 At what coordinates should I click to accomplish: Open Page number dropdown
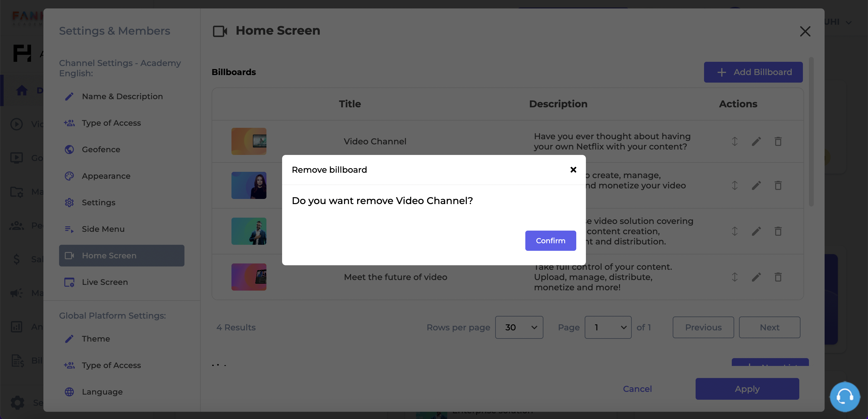(608, 327)
